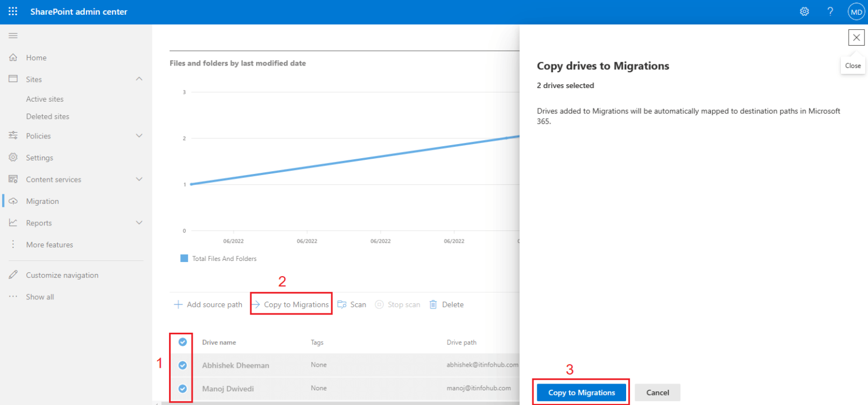
Task: Click the Total Files And Folders legend swatch
Action: [x=183, y=258]
